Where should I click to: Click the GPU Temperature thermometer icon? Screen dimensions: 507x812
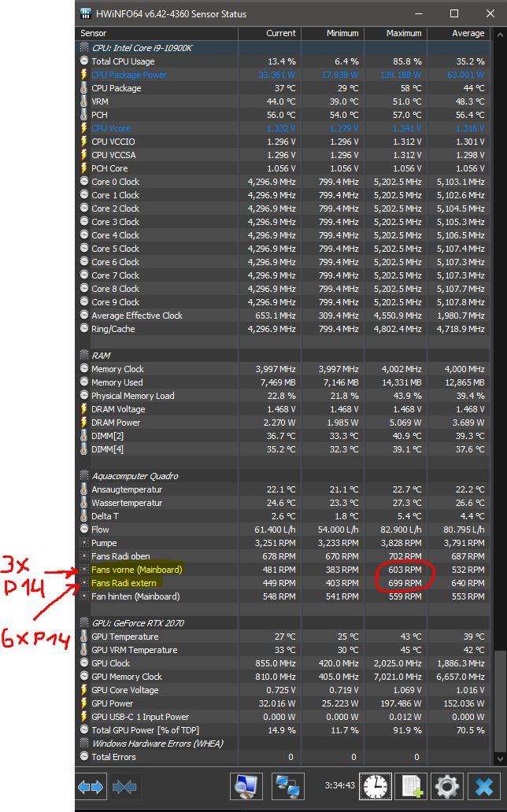[84, 637]
